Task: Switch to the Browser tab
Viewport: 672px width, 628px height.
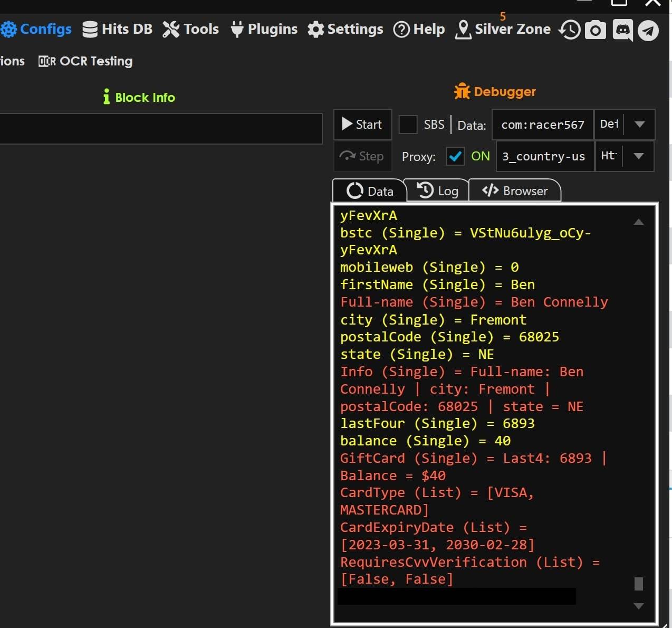Action: pos(515,191)
